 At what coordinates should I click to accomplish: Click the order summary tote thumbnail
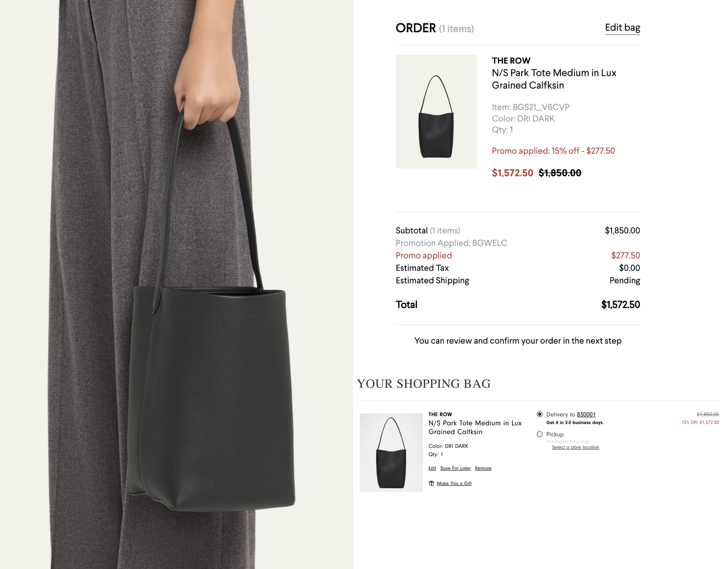(x=436, y=112)
